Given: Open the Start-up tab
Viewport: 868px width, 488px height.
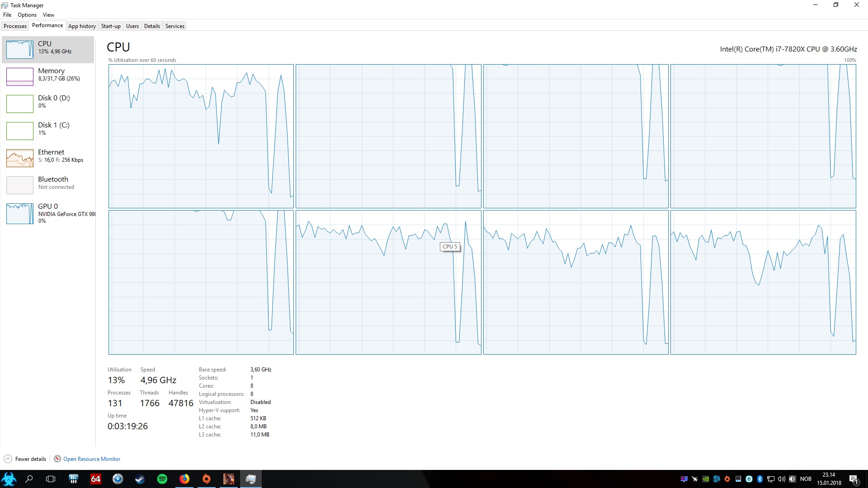Looking at the screenshot, I should [111, 26].
